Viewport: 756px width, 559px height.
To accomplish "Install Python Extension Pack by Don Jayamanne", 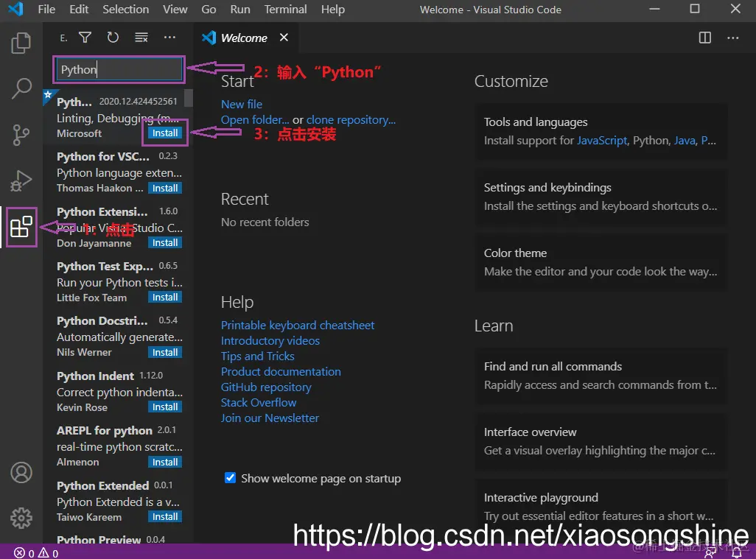I will click(165, 243).
